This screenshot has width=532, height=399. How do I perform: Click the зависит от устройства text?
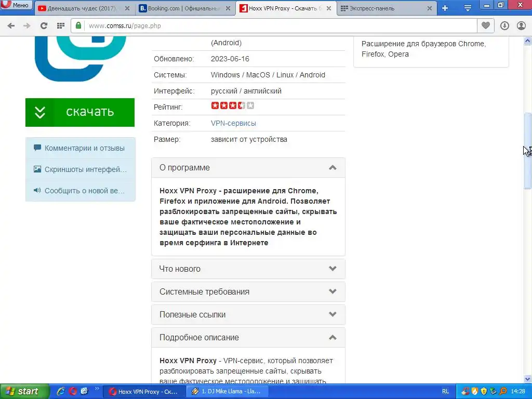(249, 139)
